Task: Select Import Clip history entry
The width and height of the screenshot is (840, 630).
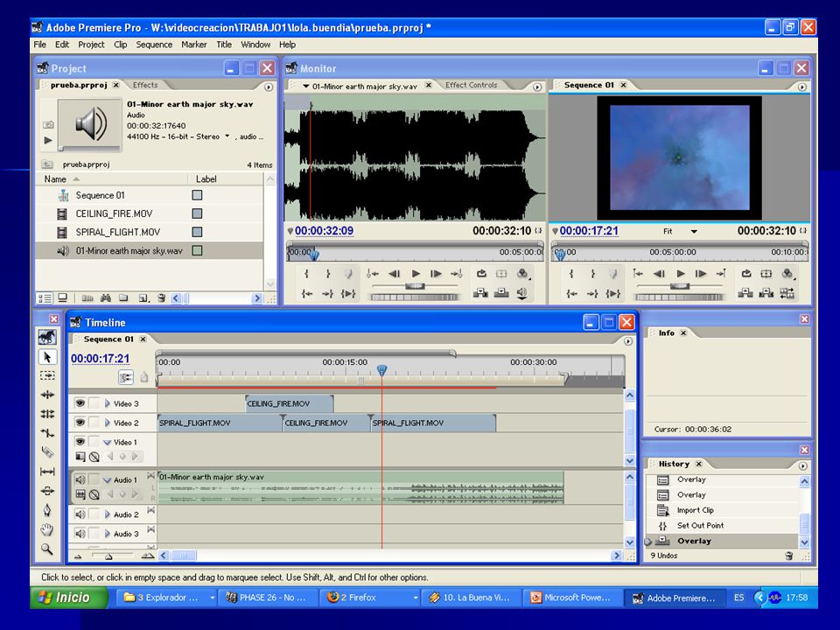Action: click(x=695, y=510)
